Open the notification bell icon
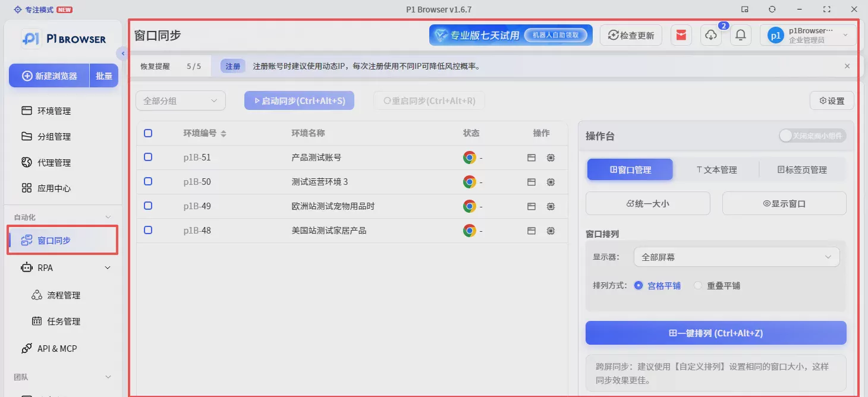Viewport: 868px width, 397px height. pos(741,35)
